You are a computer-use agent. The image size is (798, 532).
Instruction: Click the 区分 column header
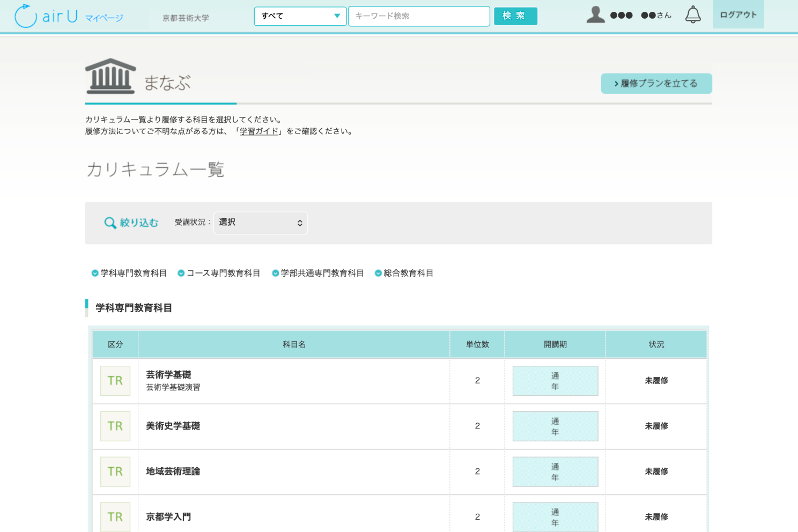coord(115,344)
